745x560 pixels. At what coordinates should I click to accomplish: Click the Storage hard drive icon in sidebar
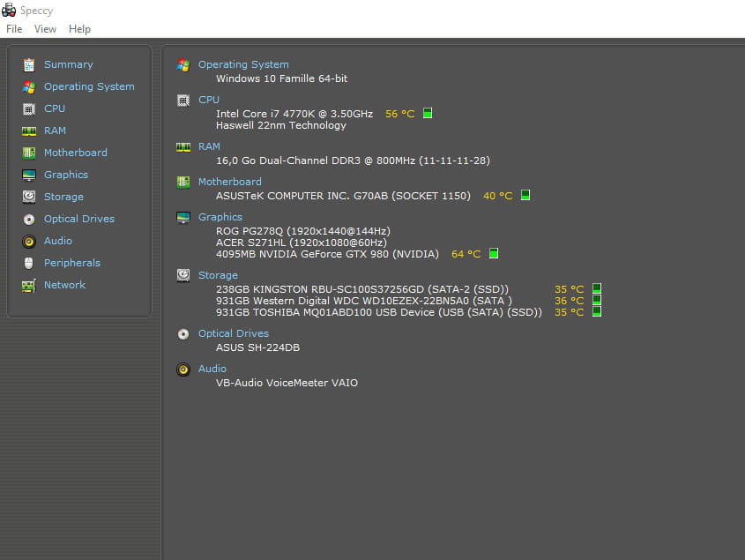pos(29,197)
